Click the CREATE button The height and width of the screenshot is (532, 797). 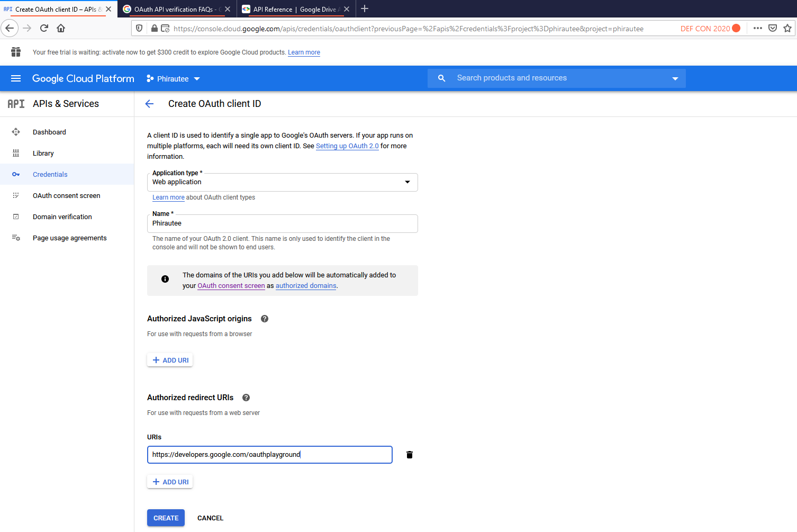pyautogui.click(x=166, y=518)
